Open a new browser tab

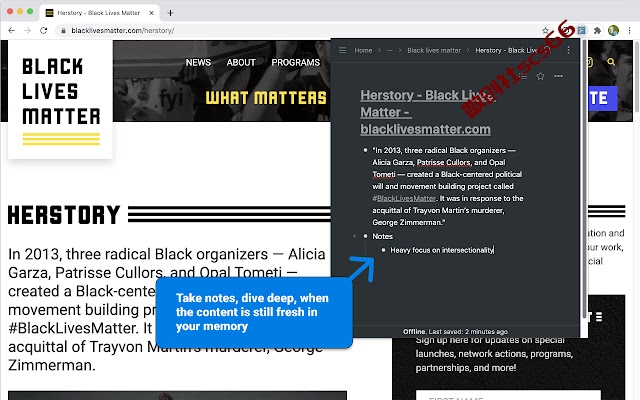[x=170, y=13]
